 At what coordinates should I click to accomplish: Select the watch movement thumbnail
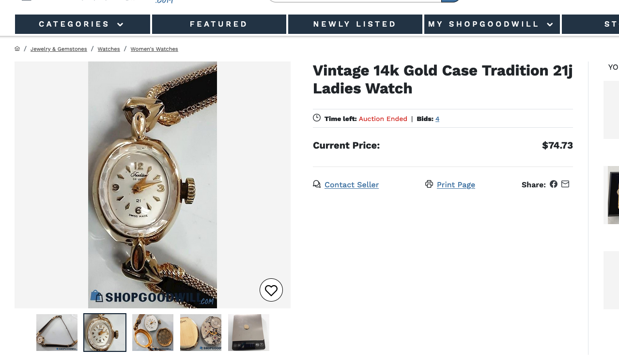pyautogui.click(x=201, y=333)
